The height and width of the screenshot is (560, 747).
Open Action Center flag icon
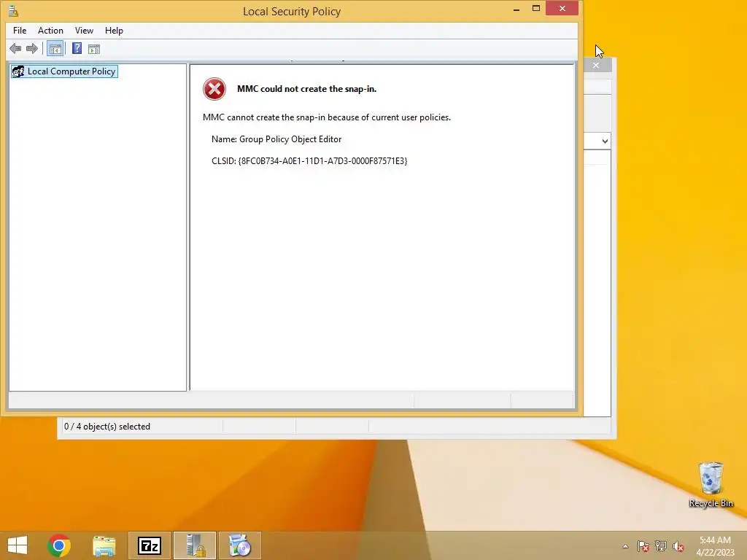tap(643, 546)
